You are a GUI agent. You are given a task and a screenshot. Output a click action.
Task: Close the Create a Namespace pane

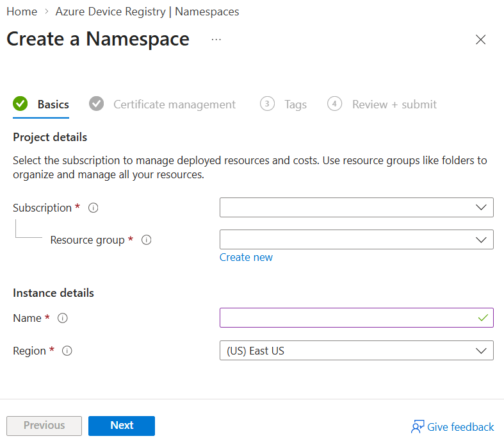(x=480, y=40)
